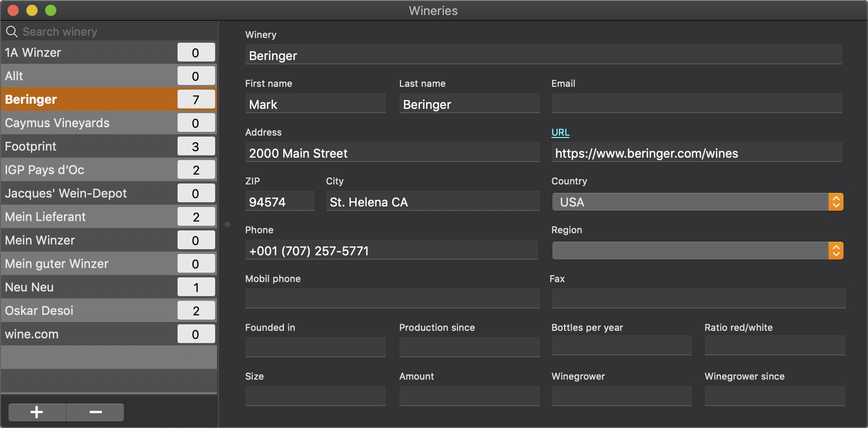Click the count 3 beside Footprint
The width and height of the screenshot is (868, 428).
click(196, 146)
